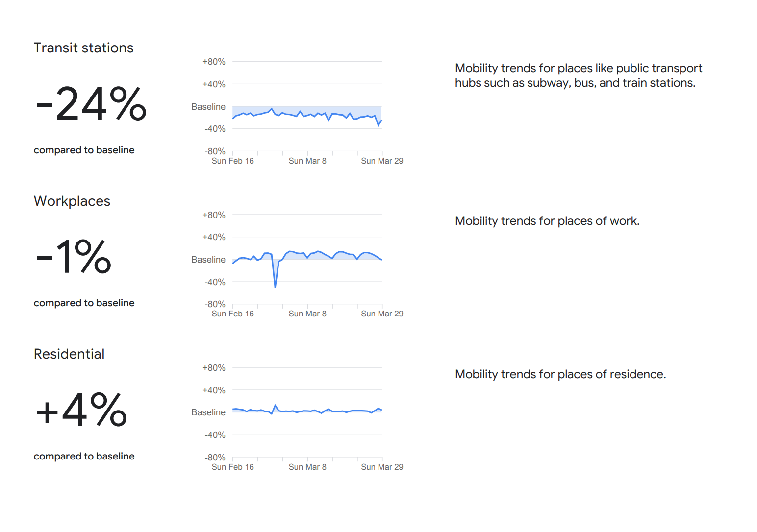Click the +80% label on Workplaces chart
Screen dimensions: 757x532
pos(214,215)
